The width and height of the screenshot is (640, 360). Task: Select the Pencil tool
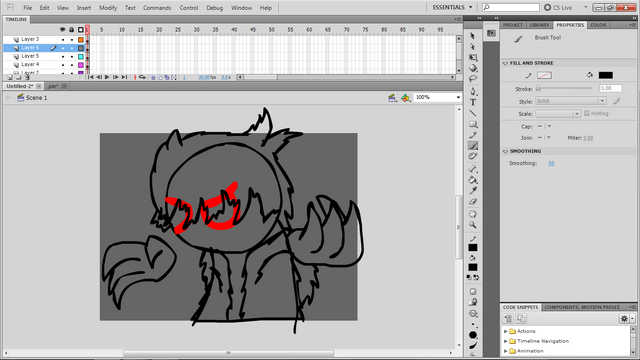point(473,135)
